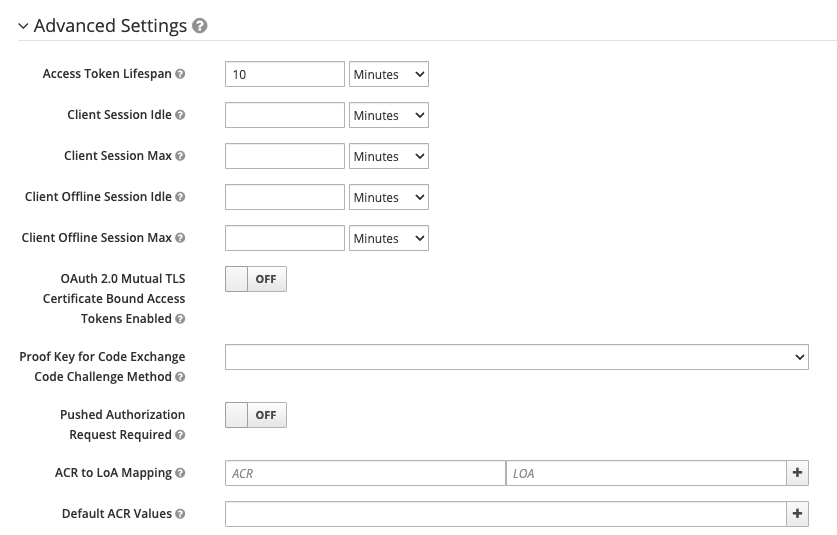837x535 pixels.
Task: Click the Proof Key for Code Exchange label
Action: 102,367
